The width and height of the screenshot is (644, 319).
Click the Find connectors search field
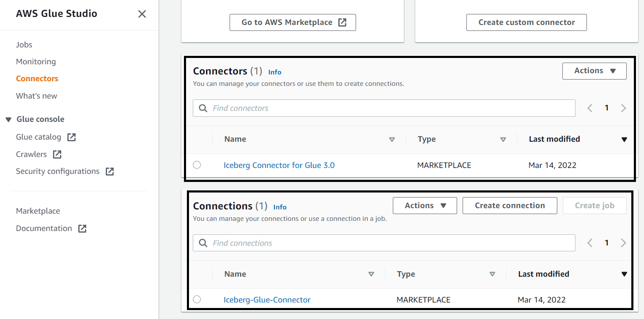point(384,108)
